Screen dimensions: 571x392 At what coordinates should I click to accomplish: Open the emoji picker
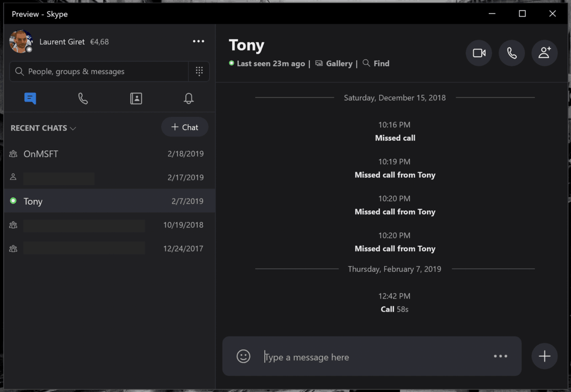[x=243, y=356]
